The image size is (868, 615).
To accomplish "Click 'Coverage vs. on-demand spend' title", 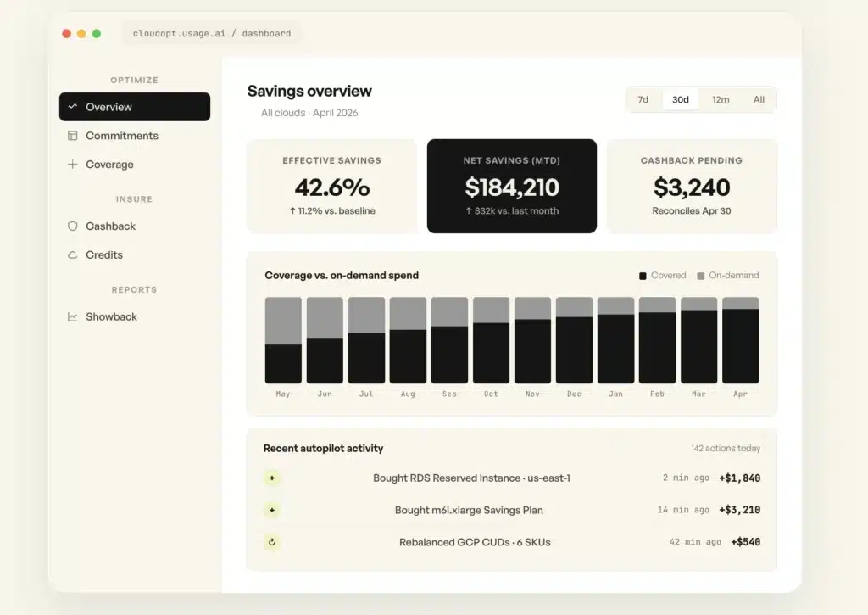I will click(x=342, y=276).
